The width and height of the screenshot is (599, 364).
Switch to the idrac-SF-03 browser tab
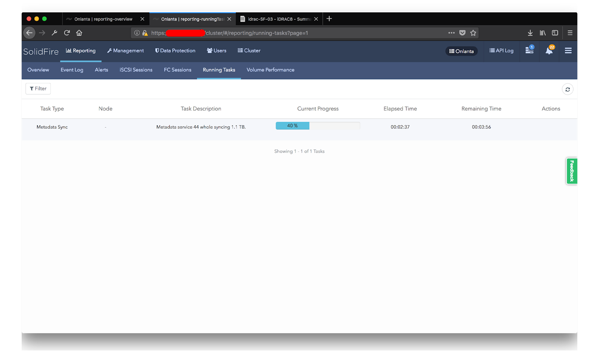pyautogui.click(x=278, y=19)
